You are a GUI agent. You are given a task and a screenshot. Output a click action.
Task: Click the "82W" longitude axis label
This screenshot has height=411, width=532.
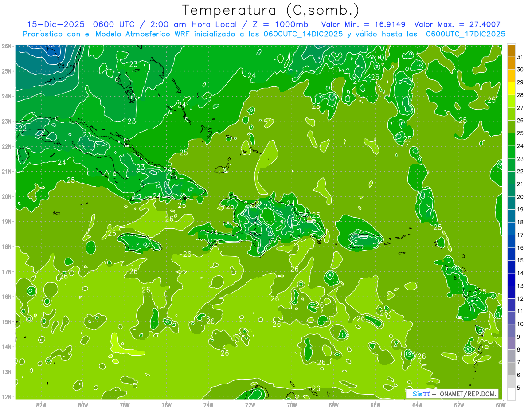point(41,405)
